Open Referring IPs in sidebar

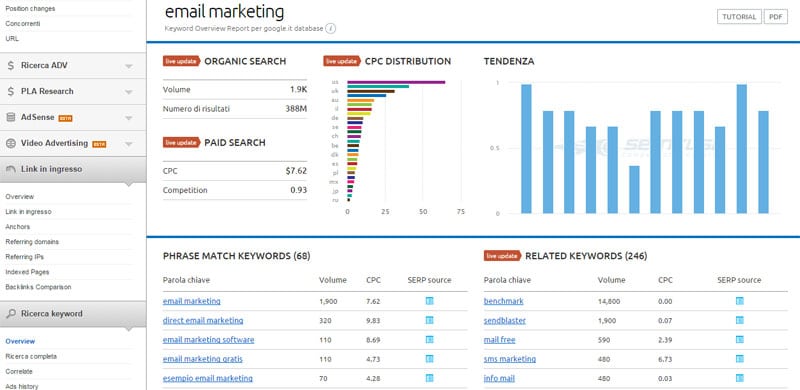pos(24,257)
